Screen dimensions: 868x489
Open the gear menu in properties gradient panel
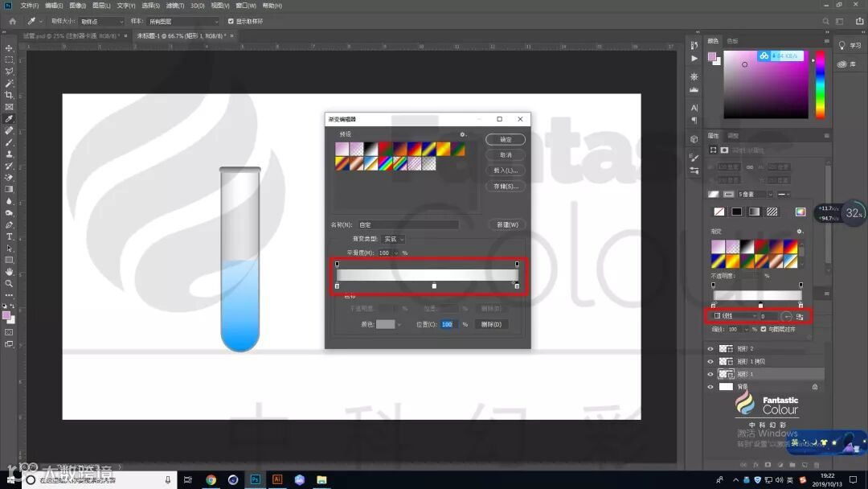click(x=800, y=232)
